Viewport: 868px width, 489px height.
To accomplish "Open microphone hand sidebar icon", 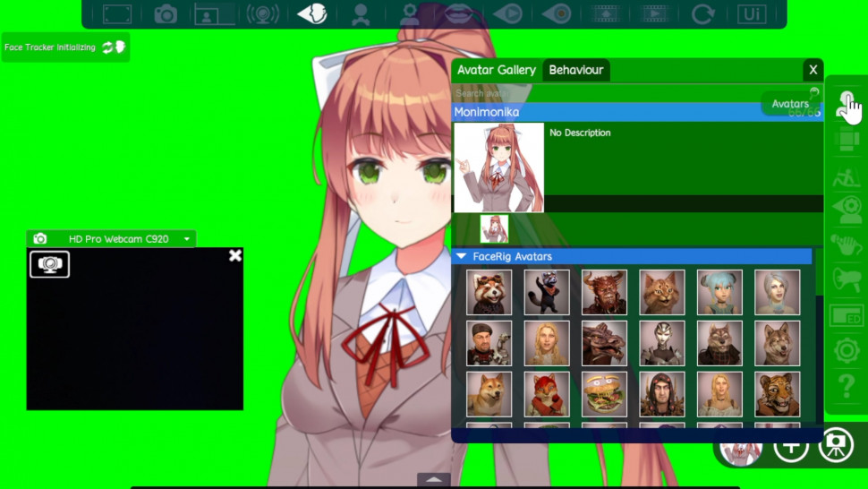I will (x=847, y=244).
